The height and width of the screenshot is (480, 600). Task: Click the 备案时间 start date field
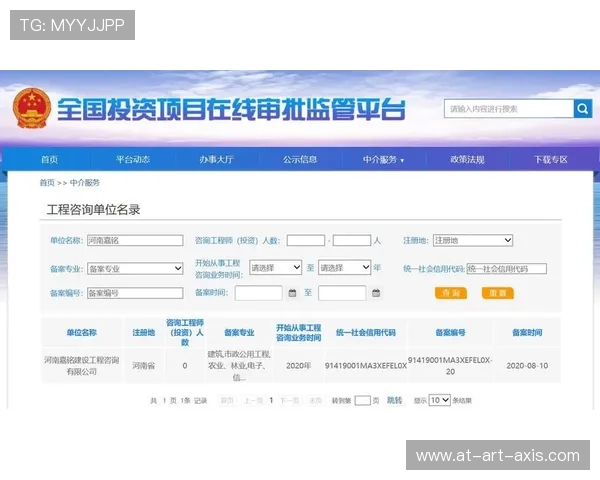coord(259,293)
